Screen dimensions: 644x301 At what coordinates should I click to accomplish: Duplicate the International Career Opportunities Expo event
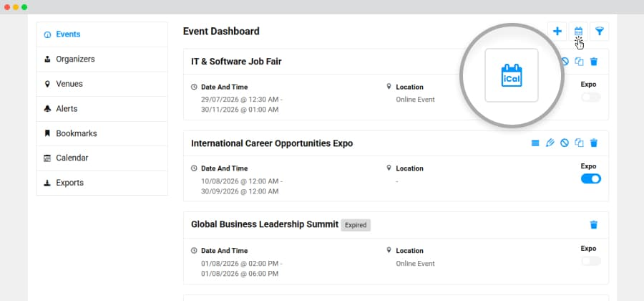coord(579,143)
